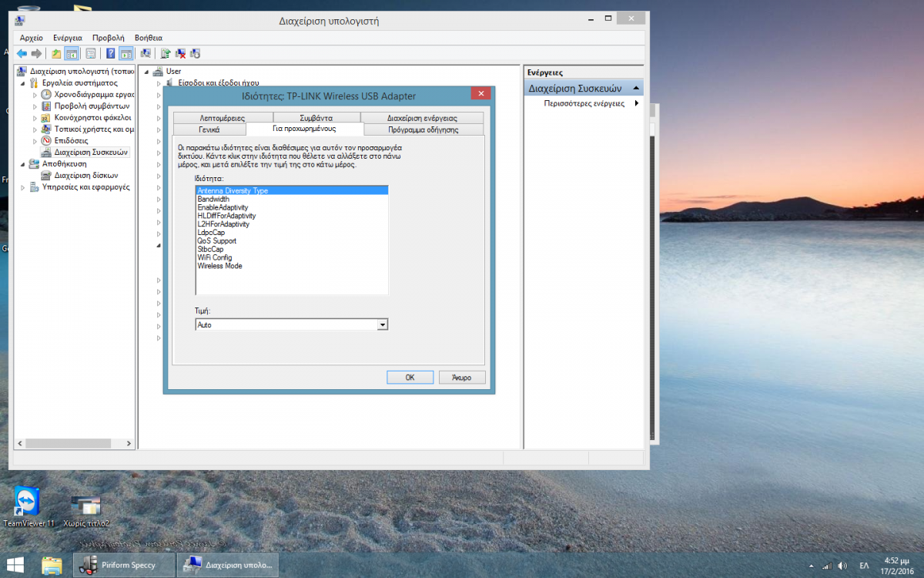
Task: Select the StbcCap property
Action: coord(292,249)
